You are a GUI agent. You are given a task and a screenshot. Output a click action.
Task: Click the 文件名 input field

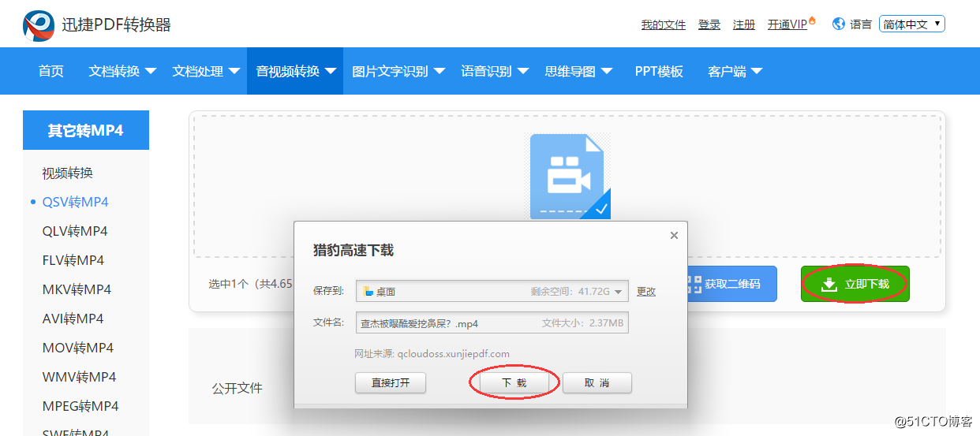(x=492, y=322)
